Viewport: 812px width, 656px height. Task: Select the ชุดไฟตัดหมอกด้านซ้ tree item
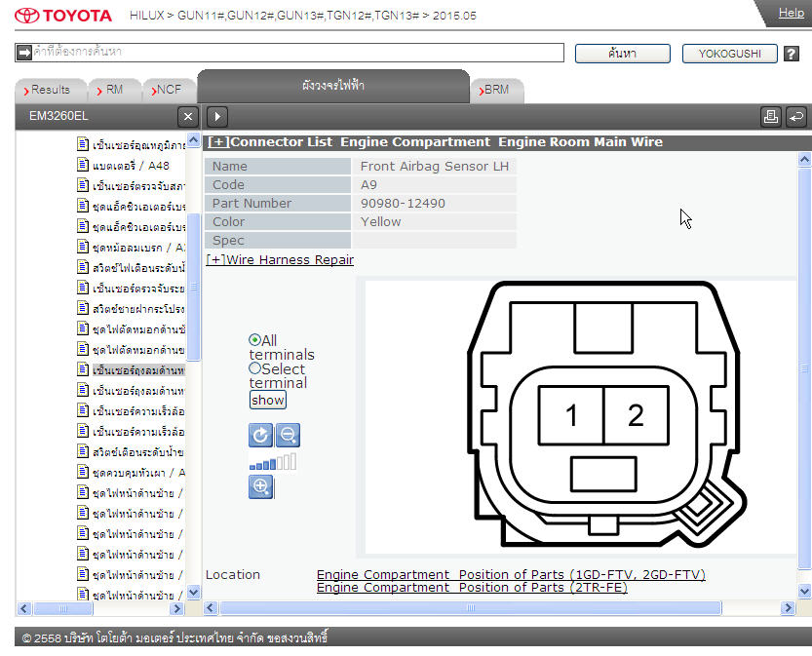(138, 329)
